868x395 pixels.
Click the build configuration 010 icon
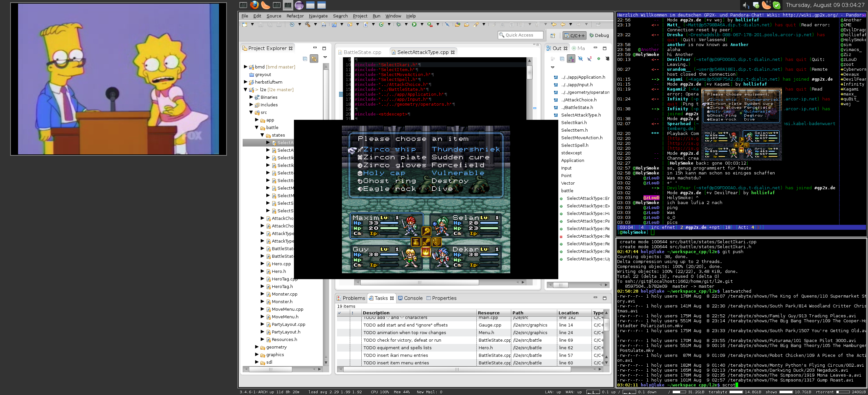[324, 24]
